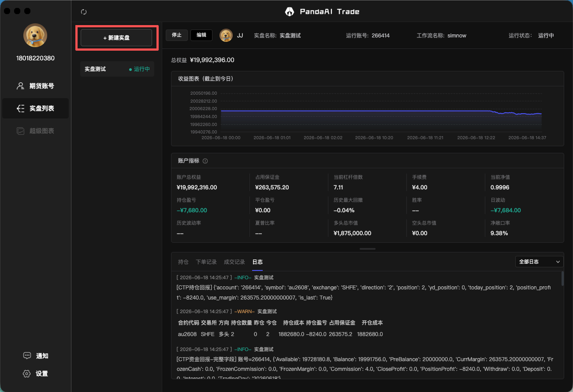The height and width of the screenshot is (392, 573).
Task: Click the 收益图表（截止到今日）title
Action: pyautogui.click(x=206, y=78)
